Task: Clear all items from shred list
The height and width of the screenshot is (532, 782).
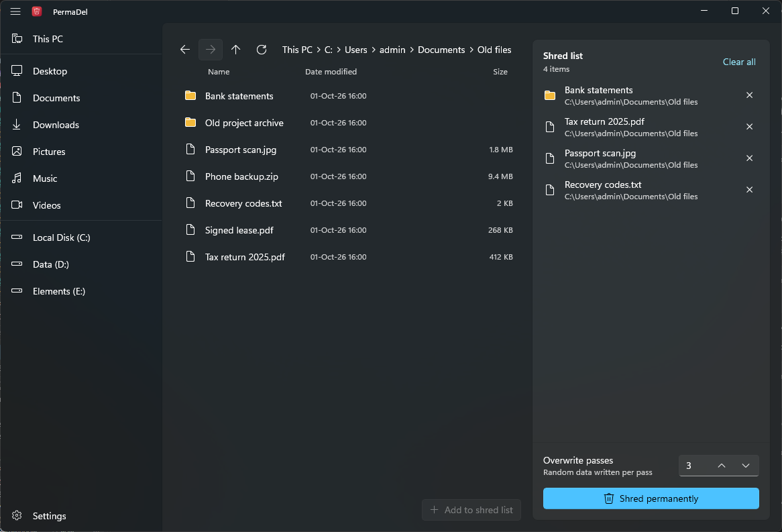Action: pyautogui.click(x=738, y=62)
